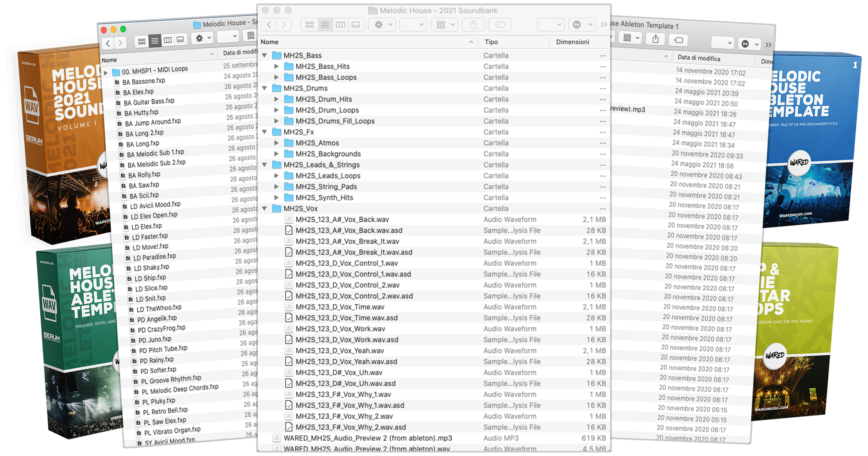This screenshot has height=456, width=868.
Task: Show more toolbar items in Soundbank window
Action: point(604,25)
